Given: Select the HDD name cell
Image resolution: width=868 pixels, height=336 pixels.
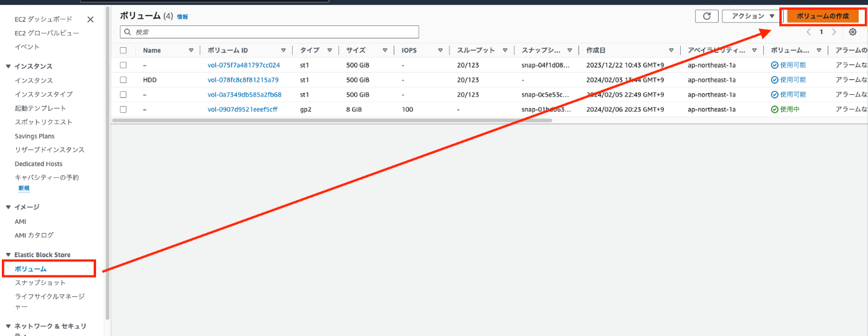Looking at the screenshot, I should pos(150,79).
